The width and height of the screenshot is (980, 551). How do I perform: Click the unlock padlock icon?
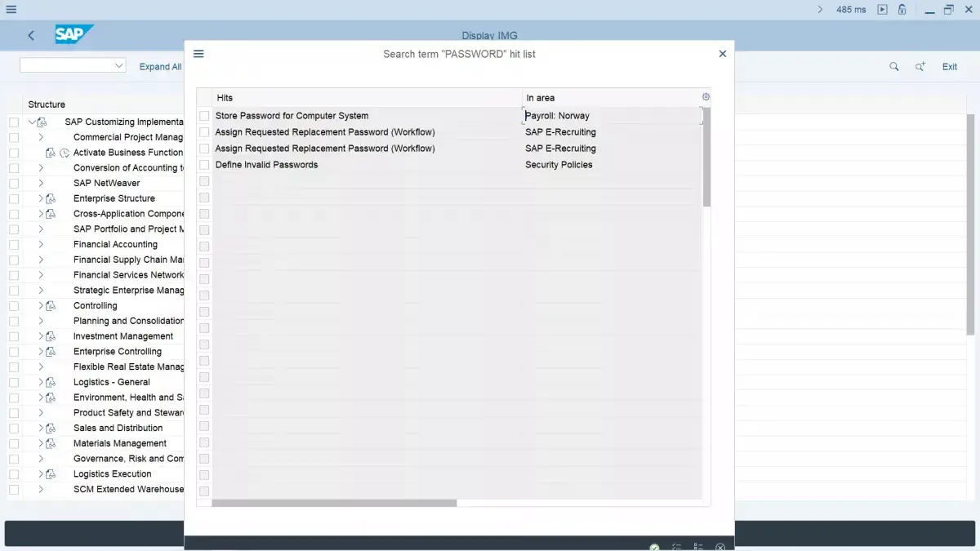902,10
